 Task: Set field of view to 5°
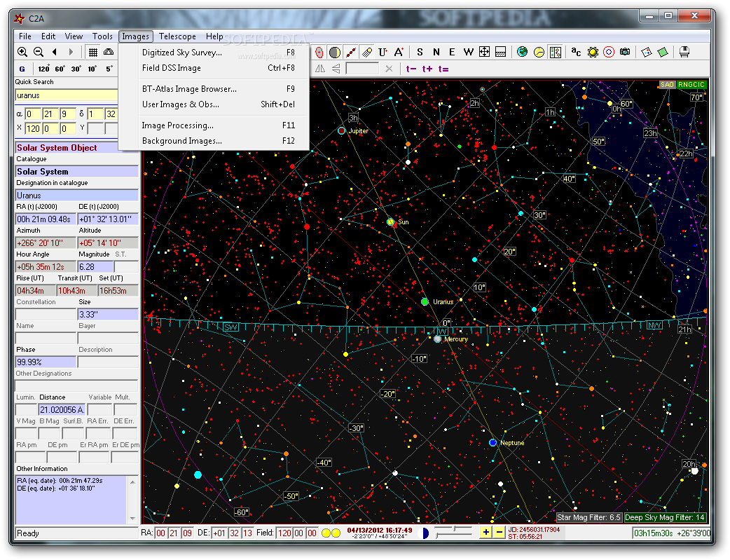[109, 69]
